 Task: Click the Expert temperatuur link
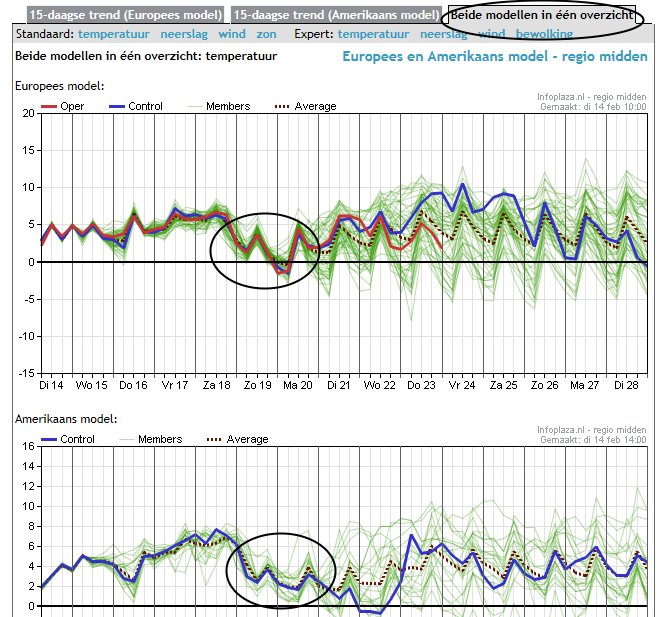coord(374,34)
